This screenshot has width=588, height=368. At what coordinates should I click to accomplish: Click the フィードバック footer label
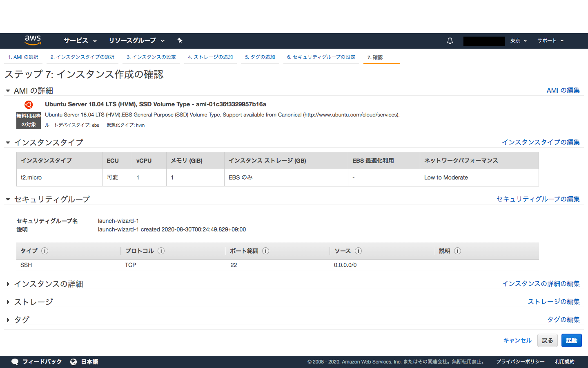[42, 362]
